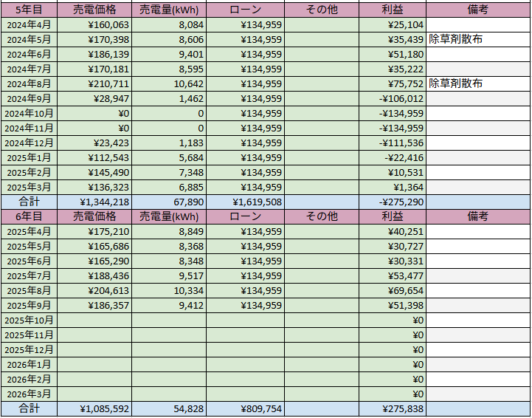This screenshot has width=532, height=418.
Task: Click the ¥204,613 sales price cell
Action: (95, 290)
